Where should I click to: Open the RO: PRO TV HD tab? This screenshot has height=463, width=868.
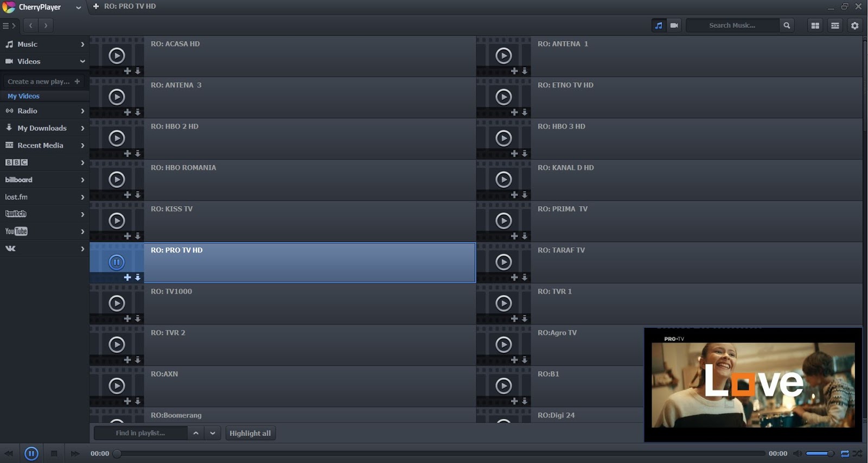(130, 7)
